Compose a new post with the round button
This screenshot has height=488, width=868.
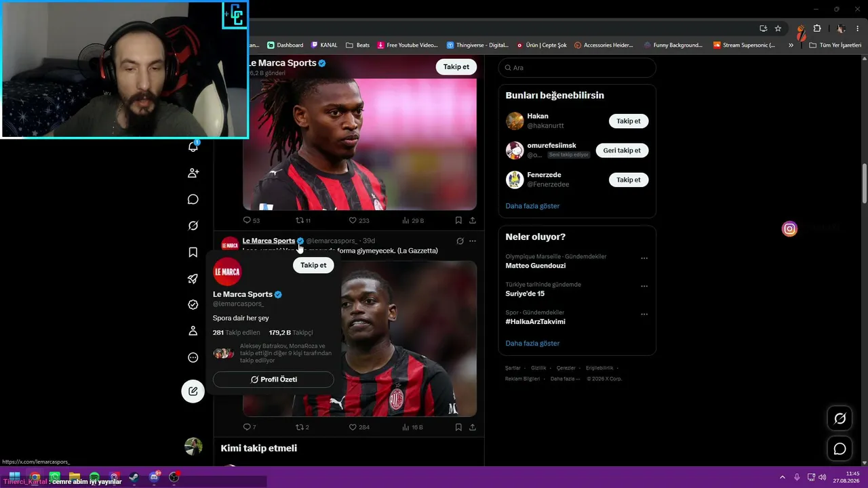193,391
